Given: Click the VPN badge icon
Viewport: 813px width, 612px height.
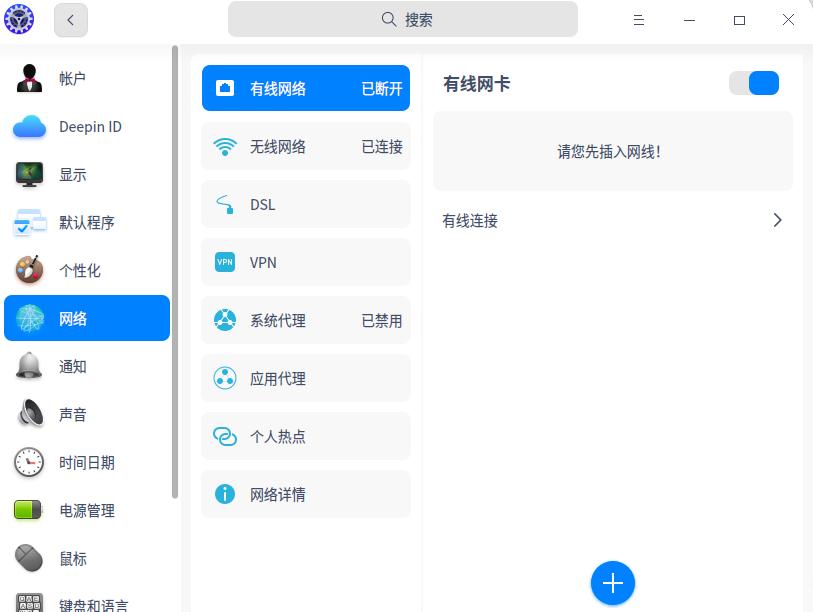Looking at the screenshot, I should pos(225,262).
